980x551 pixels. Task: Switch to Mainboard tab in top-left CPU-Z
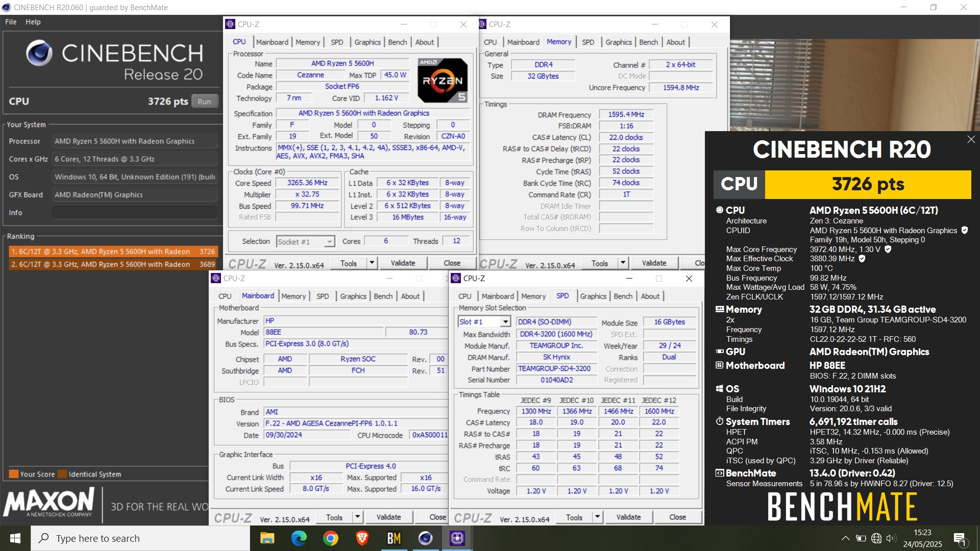(x=272, y=42)
